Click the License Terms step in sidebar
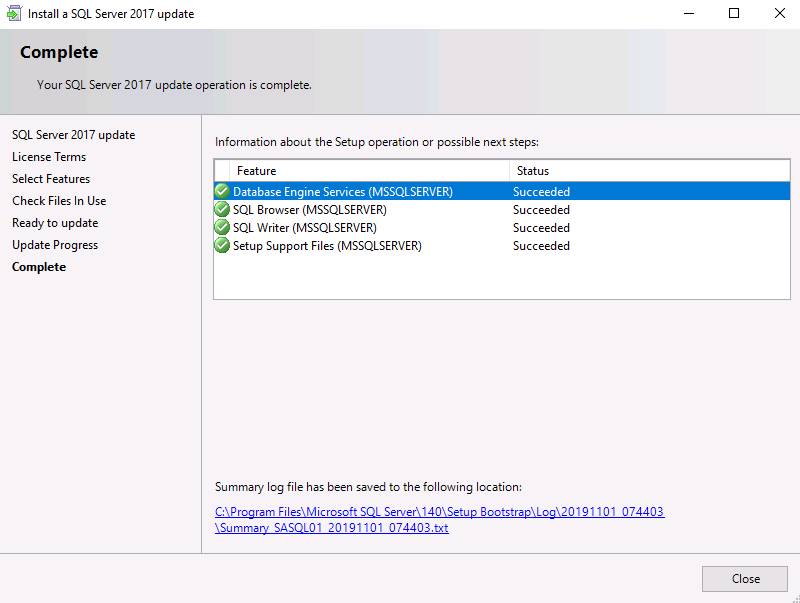The width and height of the screenshot is (800, 603). tap(49, 157)
